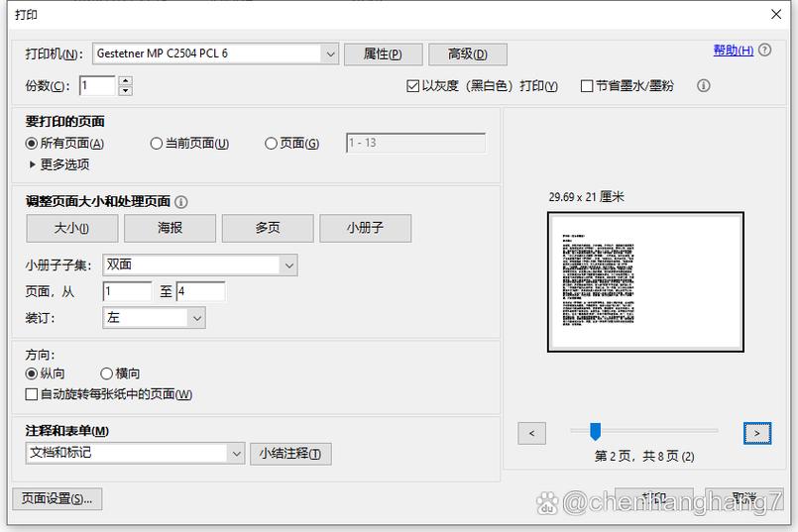This screenshot has height=532, width=798.
Task: Click the preview page counter 第 2 页，共 8 页 (2)
Action: [x=644, y=457]
